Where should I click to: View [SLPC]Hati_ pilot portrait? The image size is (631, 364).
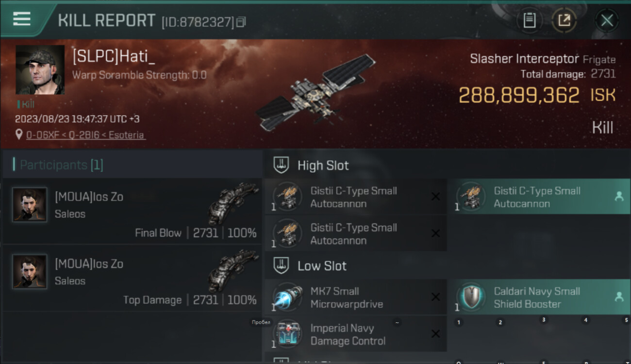coord(40,70)
